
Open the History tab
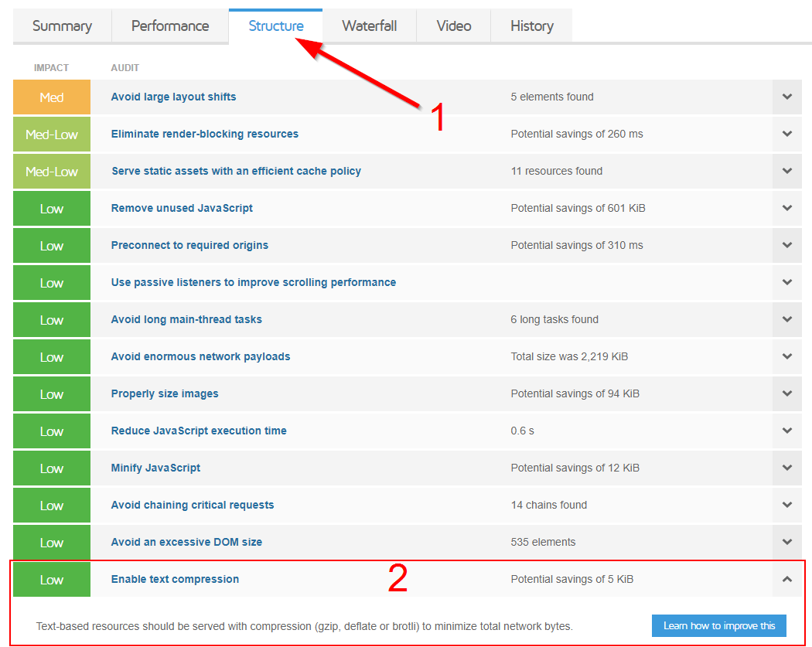(x=531, y=26)
